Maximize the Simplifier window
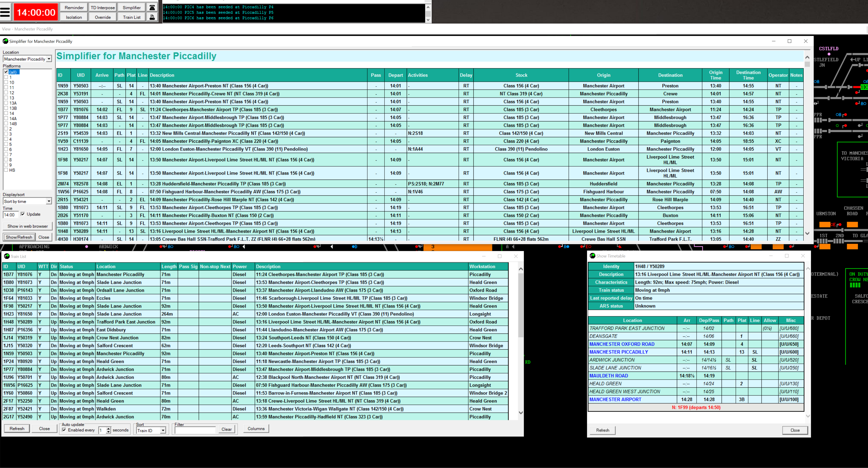Image resolution: width=868 pixels, height=468 pixels. 789,41
